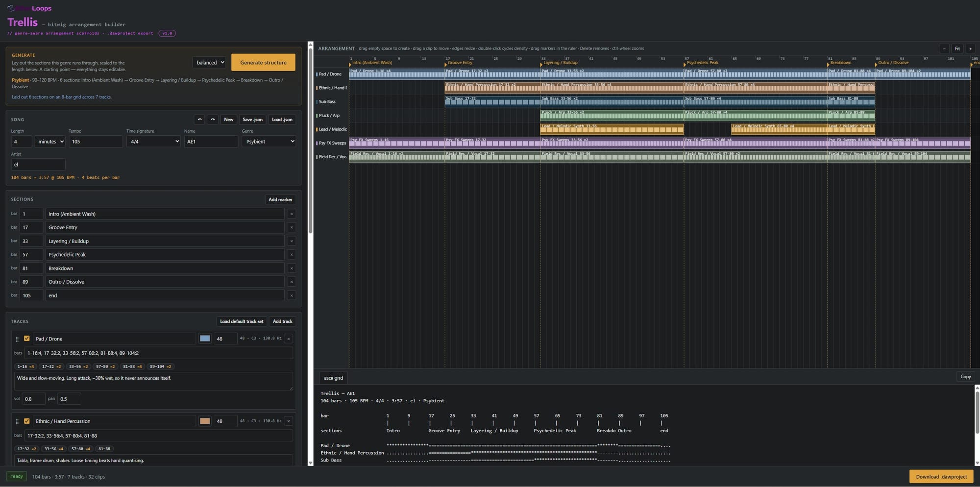Click the Artist input field

38,165
